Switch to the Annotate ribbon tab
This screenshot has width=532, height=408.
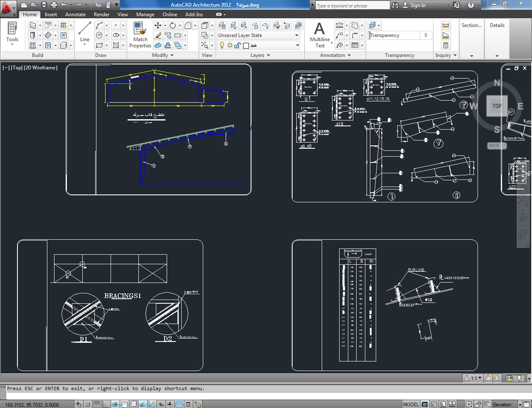pos(75,15)
